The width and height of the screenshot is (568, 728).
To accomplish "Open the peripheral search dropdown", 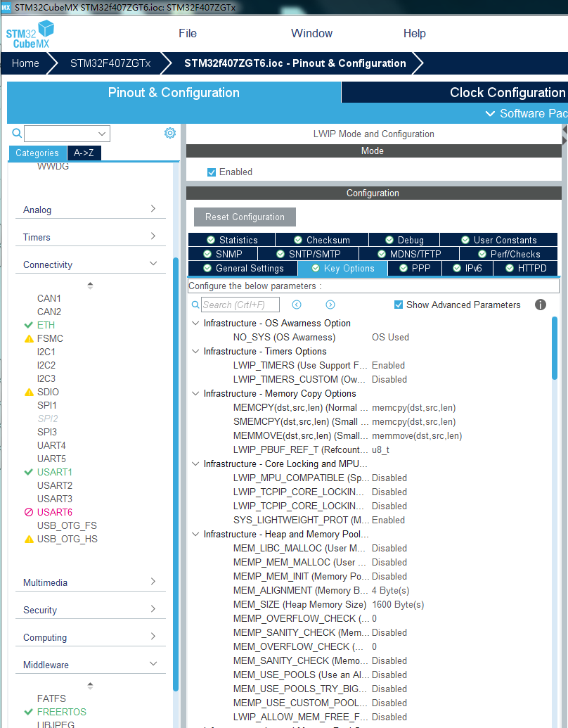I will tap(103, 134).
